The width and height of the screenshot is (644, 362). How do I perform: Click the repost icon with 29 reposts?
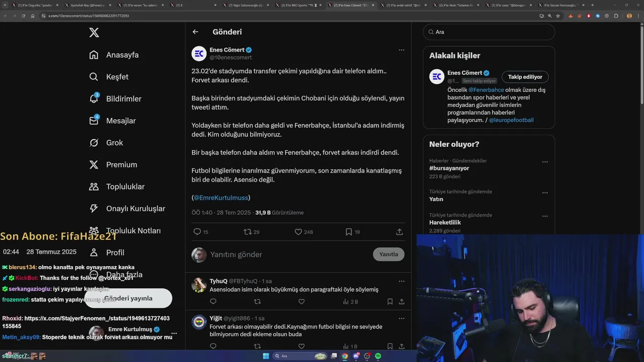[247, 232]
